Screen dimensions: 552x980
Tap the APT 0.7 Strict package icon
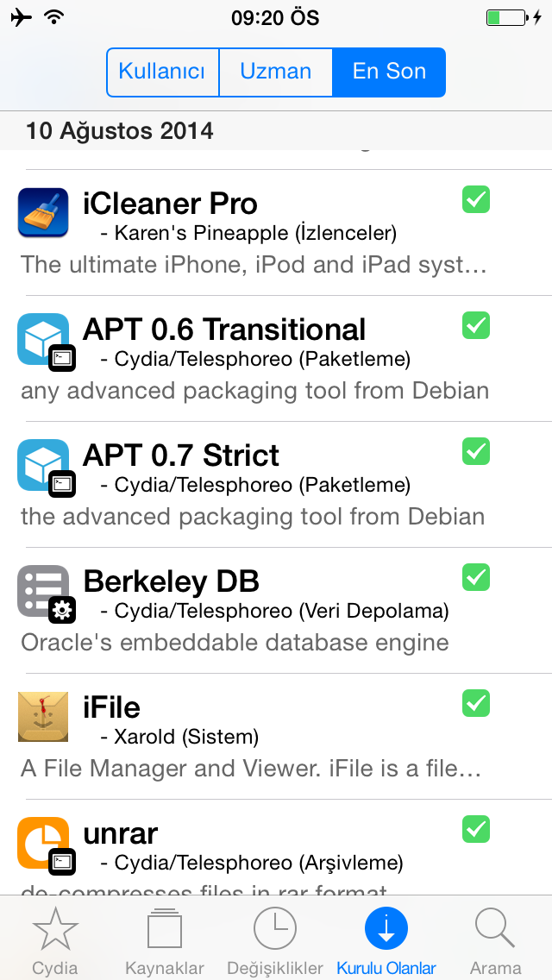pos(43,466)
